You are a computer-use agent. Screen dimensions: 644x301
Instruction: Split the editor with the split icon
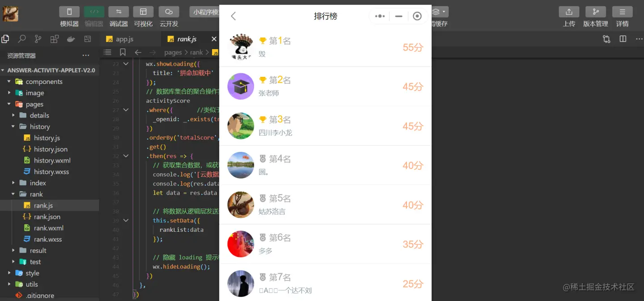click(x=623, y=39)
